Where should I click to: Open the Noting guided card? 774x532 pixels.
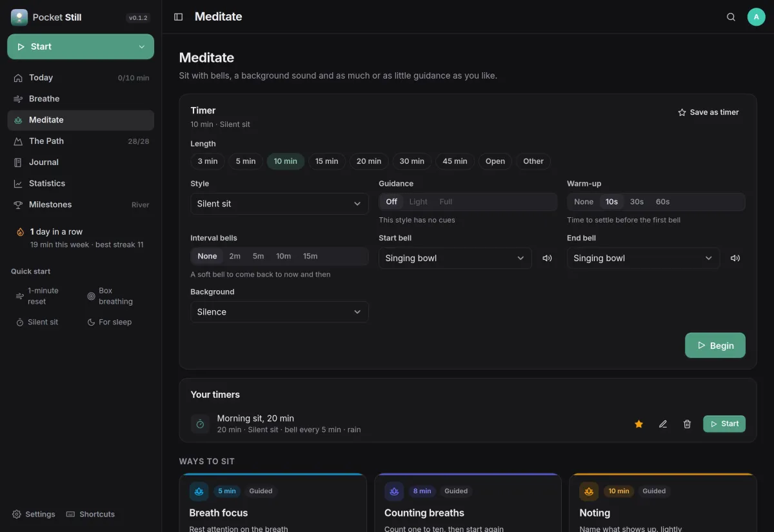tap(662, 503)
